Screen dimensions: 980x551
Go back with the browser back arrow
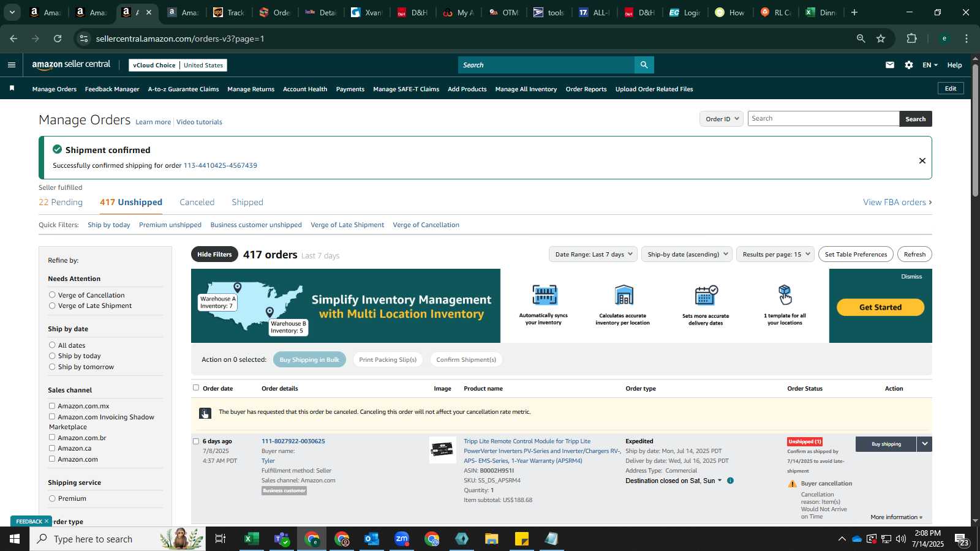coord(13,39)
